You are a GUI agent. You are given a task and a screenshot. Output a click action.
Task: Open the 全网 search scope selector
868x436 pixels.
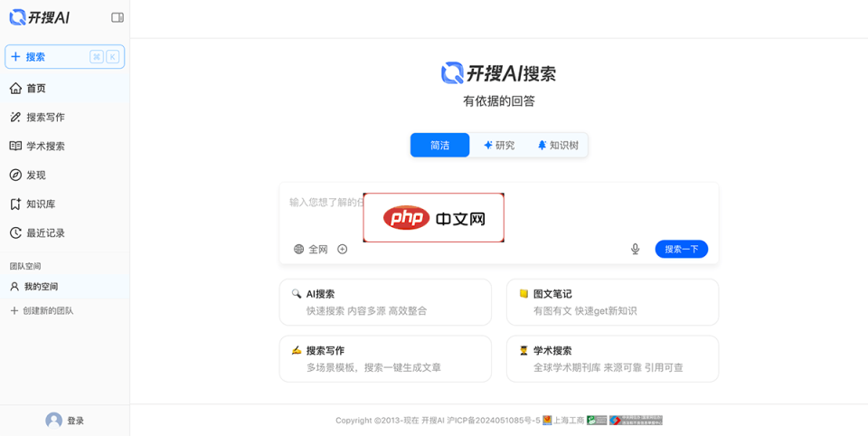310,250
